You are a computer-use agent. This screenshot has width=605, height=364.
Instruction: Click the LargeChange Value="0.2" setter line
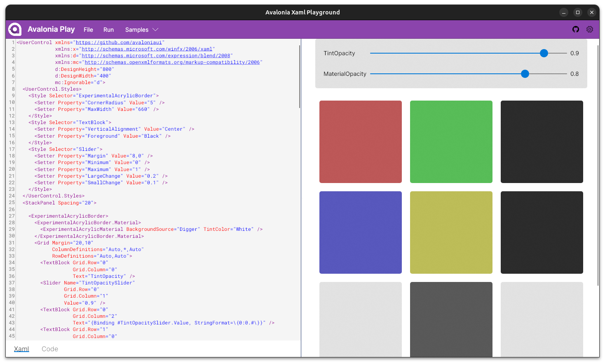(x=101, y=176)
